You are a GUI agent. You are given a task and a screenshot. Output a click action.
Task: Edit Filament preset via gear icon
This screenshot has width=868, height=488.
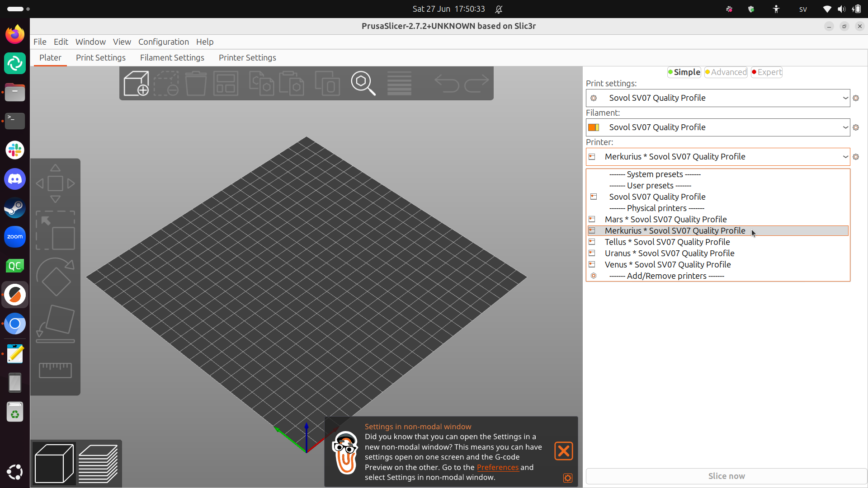tap(856, 127)
